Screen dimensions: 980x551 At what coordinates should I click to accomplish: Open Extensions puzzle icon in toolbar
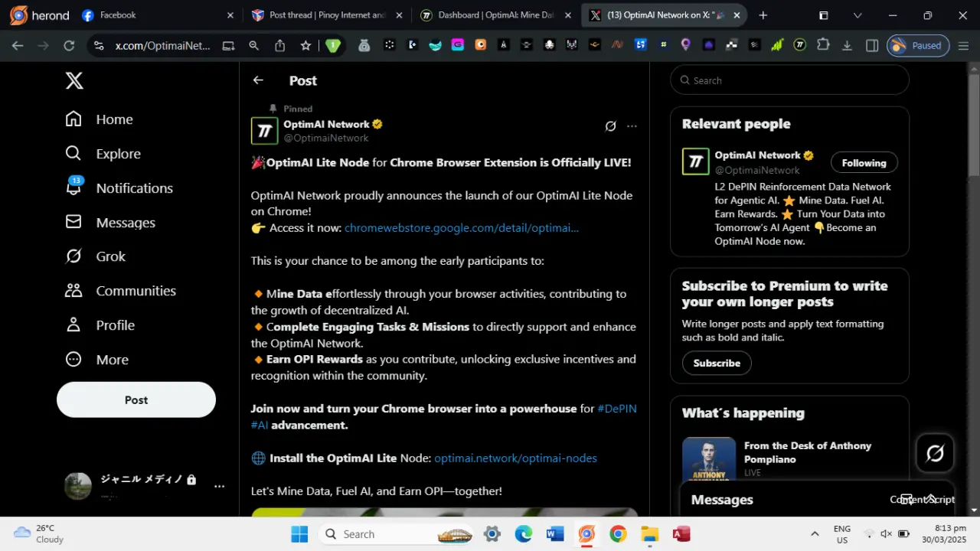pos(823,45)
